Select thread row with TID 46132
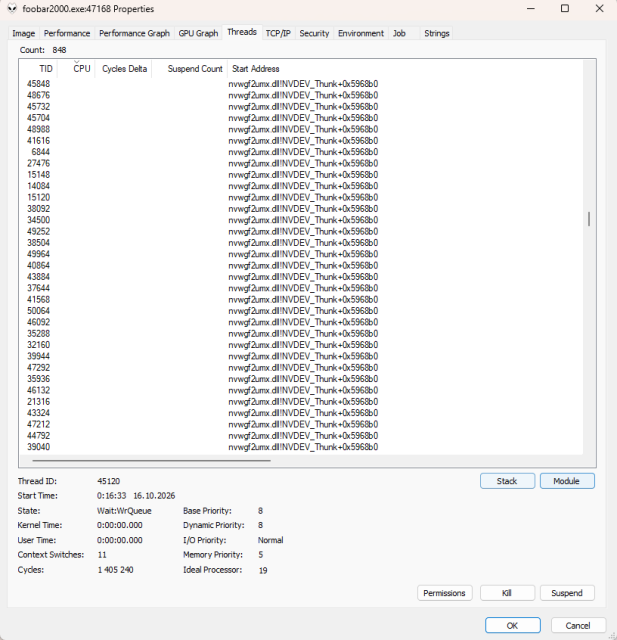The image size is (617, 640). 301,390
